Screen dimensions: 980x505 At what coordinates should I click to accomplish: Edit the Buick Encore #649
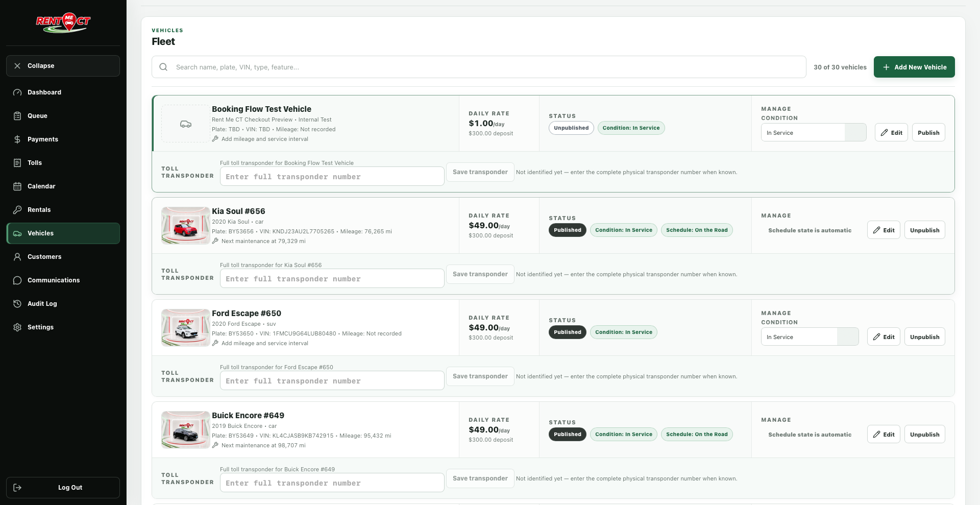(x=884, y=435)
